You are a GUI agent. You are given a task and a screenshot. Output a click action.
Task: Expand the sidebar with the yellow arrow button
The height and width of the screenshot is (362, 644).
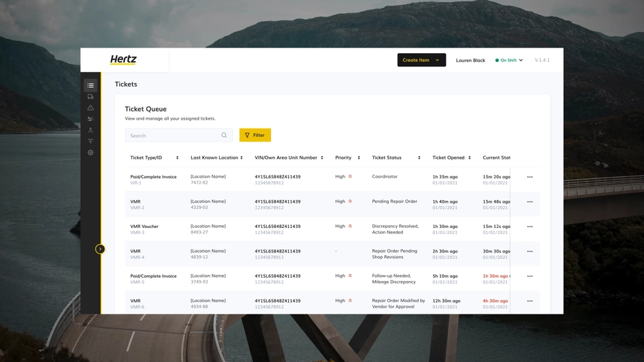click(x=100, y=249)
